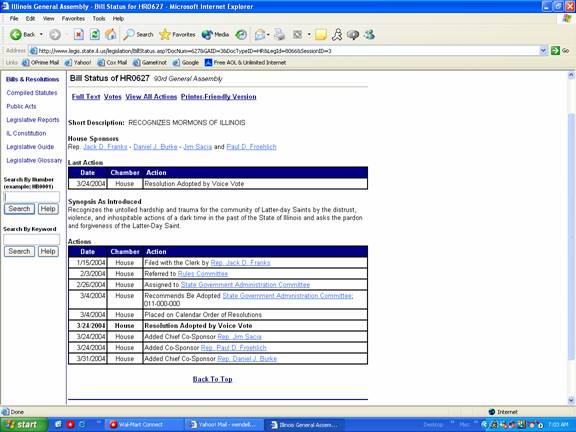Click the Cox Mail links bar shortcut
The height and width of the screenshot is (432, 576).
(x=112, y=62)
